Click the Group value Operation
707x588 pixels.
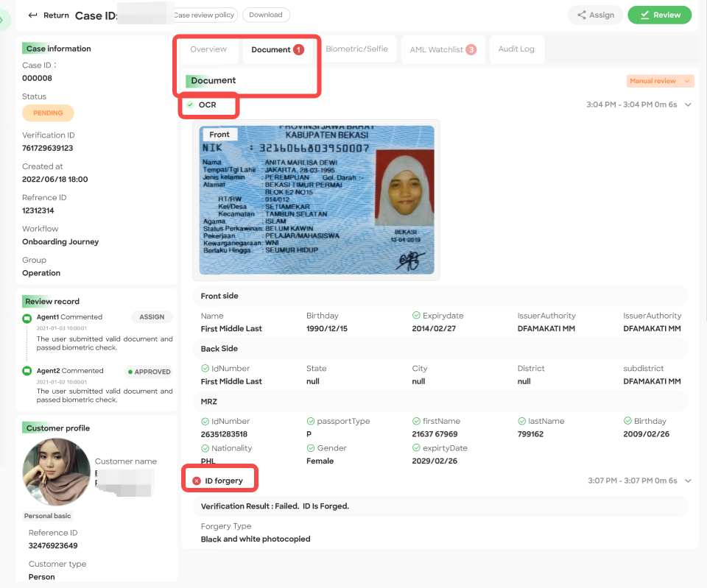pos(41,273)
